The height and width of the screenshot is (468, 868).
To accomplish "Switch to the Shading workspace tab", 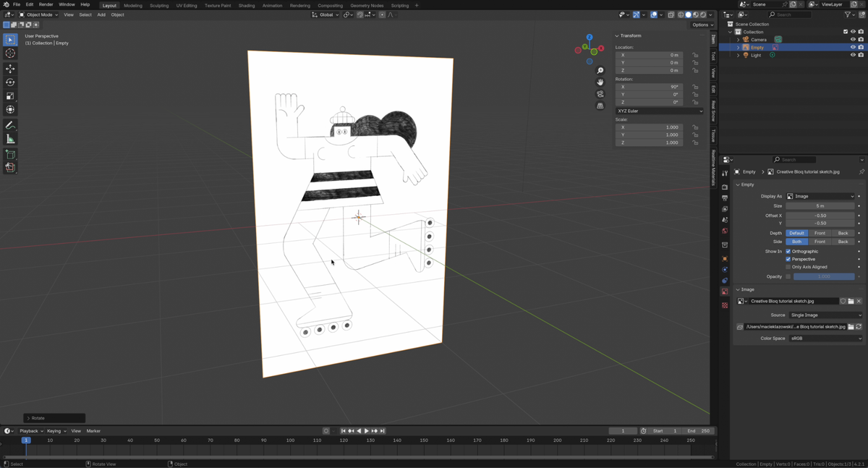I will pos(247,5).
